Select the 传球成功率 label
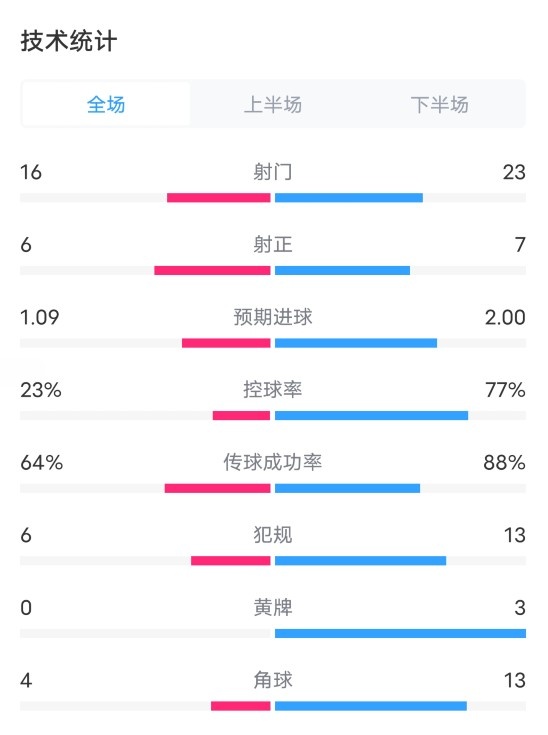The image size is (548, 735). tap(273, 463)
